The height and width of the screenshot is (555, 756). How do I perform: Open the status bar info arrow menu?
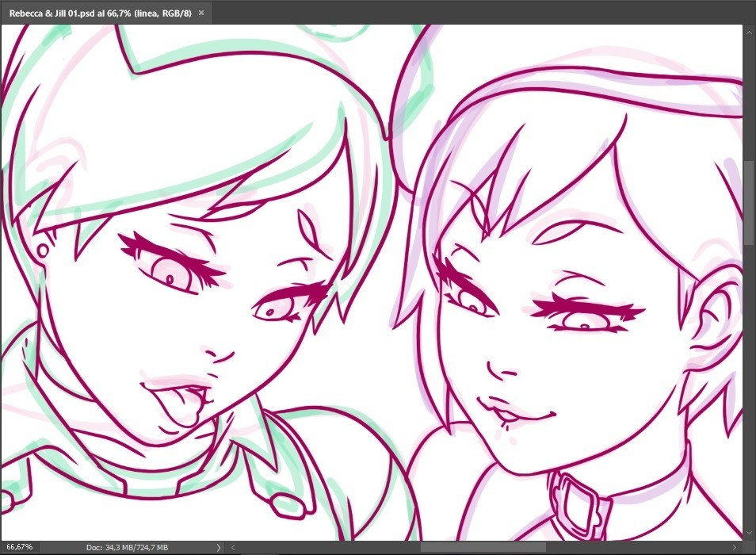[x=219, y=547]
